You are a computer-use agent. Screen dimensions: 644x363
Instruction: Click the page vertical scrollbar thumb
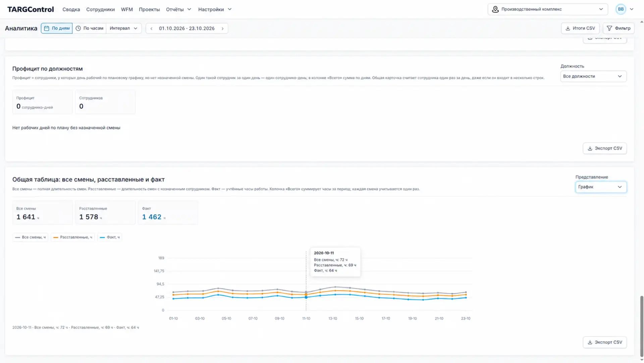tap(642, 326)
